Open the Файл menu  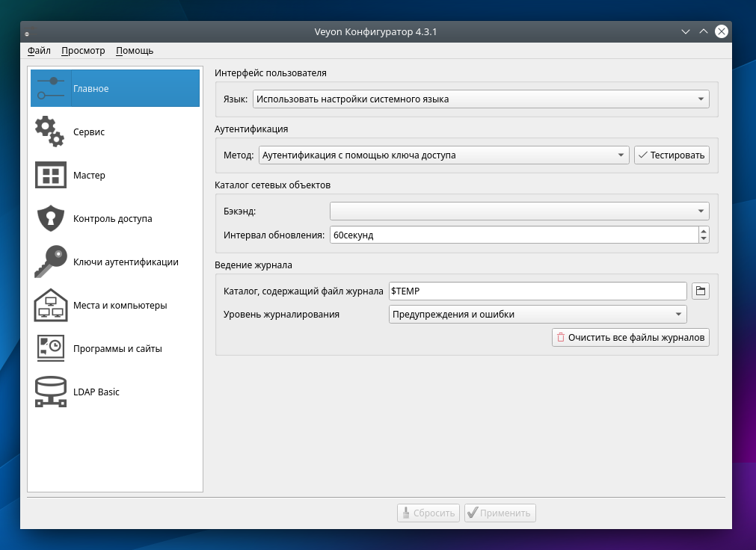tap(39, 51)
